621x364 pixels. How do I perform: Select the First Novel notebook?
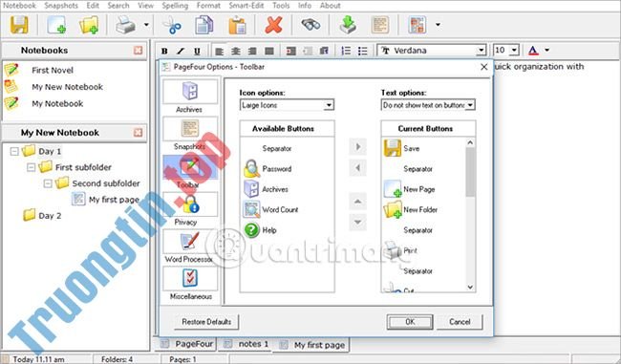coord(53,70)
